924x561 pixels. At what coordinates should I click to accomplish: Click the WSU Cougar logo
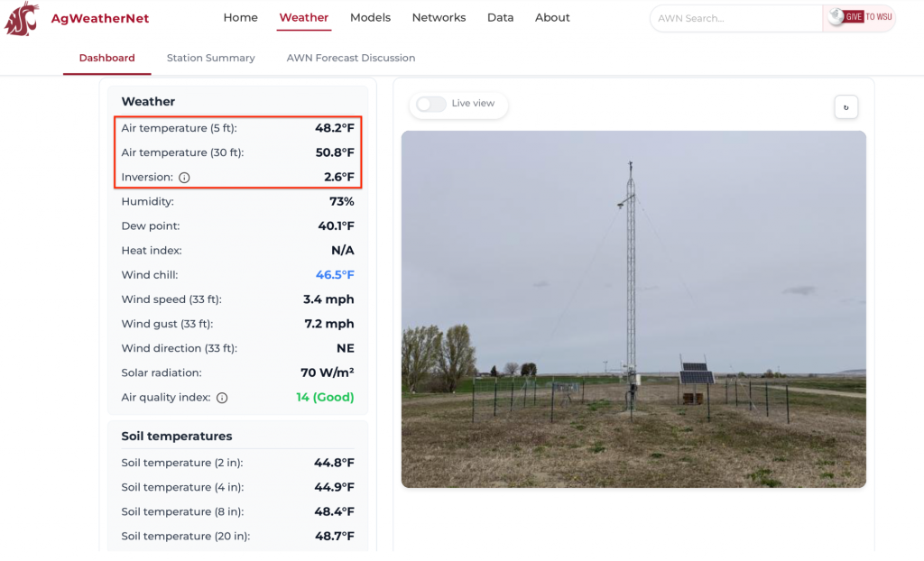point(21,18)
